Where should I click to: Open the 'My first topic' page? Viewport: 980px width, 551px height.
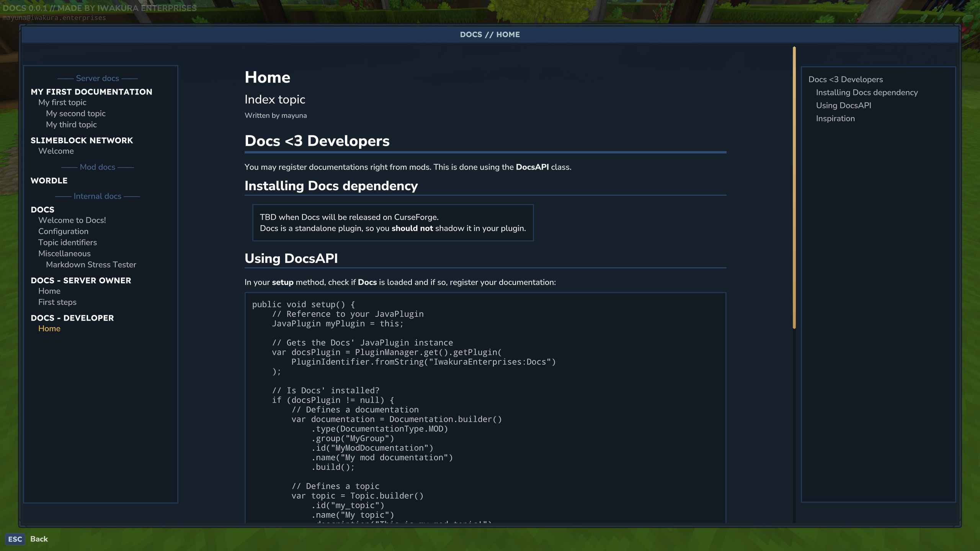point(62,102)
